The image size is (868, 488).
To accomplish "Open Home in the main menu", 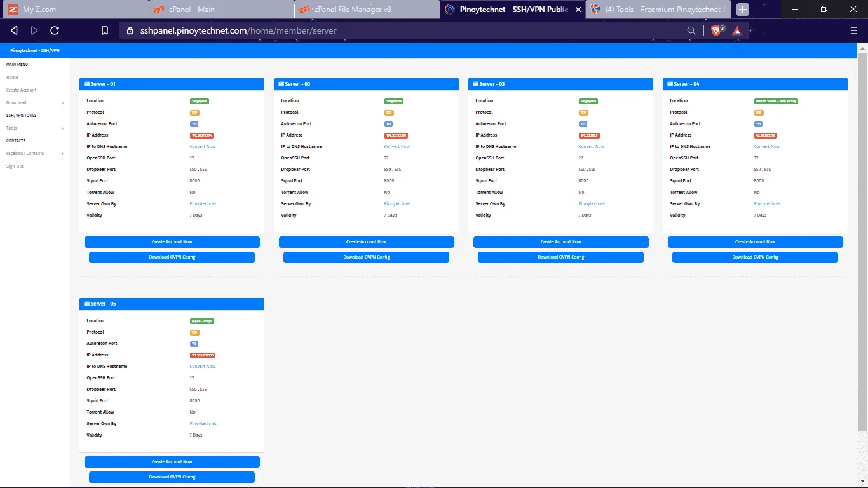I will [12, 78].
